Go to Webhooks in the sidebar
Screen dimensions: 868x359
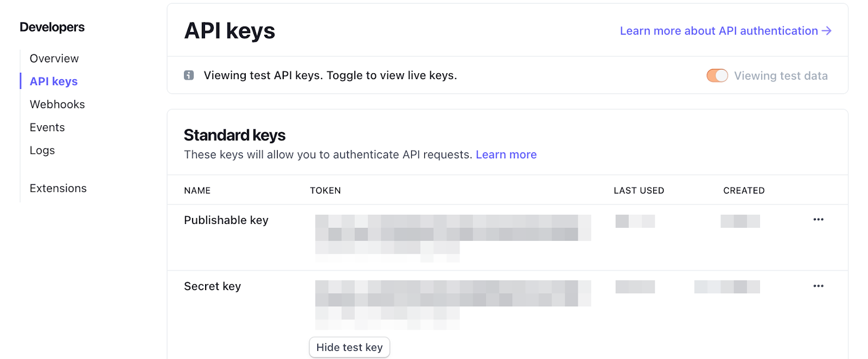(x=58, y=104)
